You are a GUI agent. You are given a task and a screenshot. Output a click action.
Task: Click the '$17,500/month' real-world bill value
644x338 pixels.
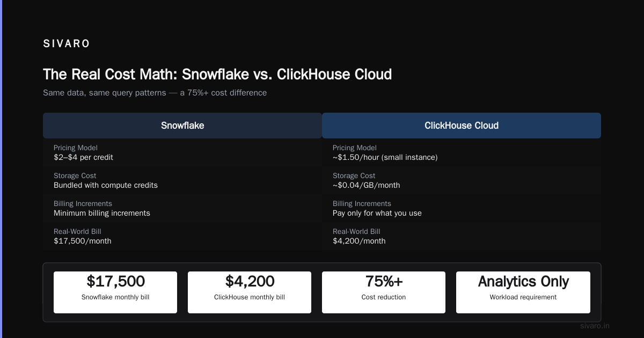coord(83,241)
